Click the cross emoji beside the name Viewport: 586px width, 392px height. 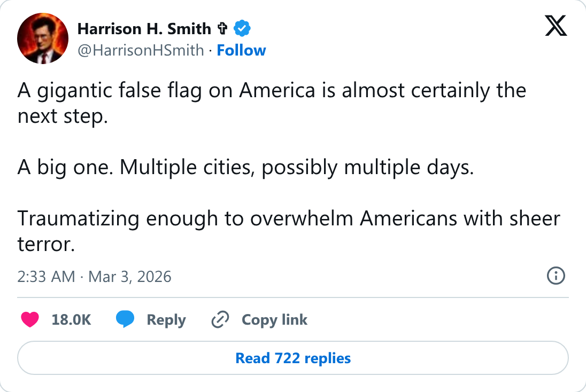(x=223, y=28)
